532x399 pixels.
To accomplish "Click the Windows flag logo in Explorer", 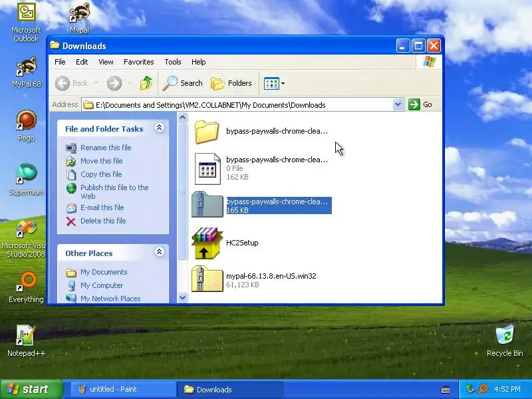I will [429, 62].
